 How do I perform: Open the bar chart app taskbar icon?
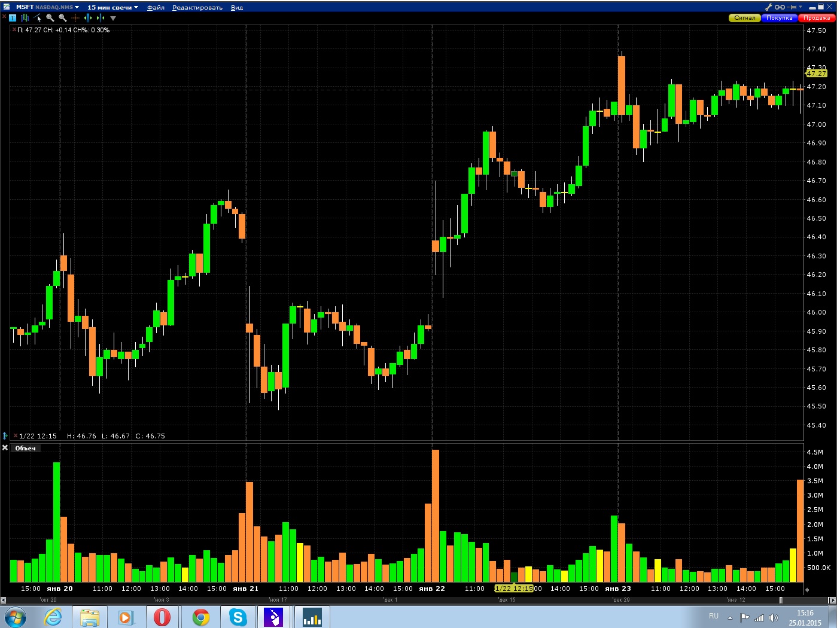[312, 617]
